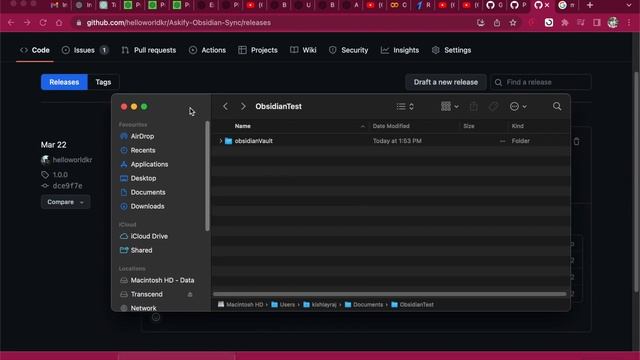This screenshot has height=360, width=640.
Task: Open the GitHub Actions tab
Action: coord(207,50)
